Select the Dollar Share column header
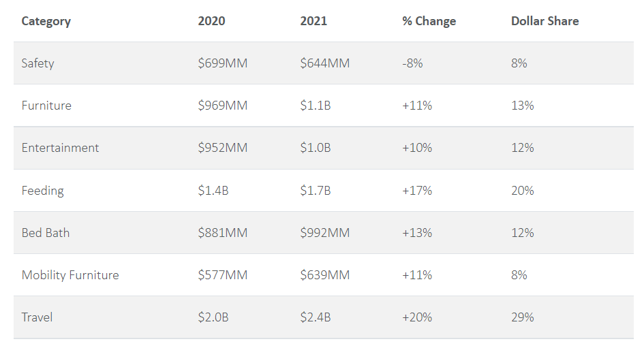Viewport: 644px width, 348px height. [545, 21]
